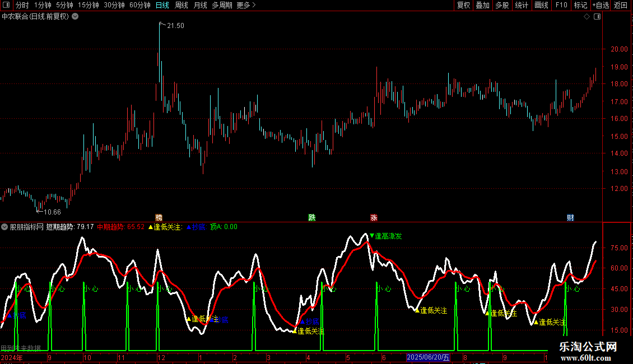Viewport: 633px width, 364px height.
Task: Open F10 company info
Action: [x=561, y=5]
